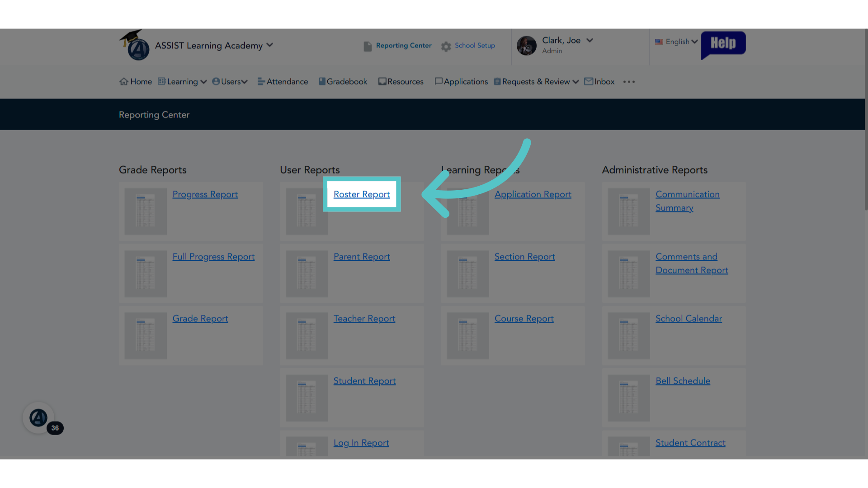Open Gradebook from the navigation bar

tap(343, 81)
